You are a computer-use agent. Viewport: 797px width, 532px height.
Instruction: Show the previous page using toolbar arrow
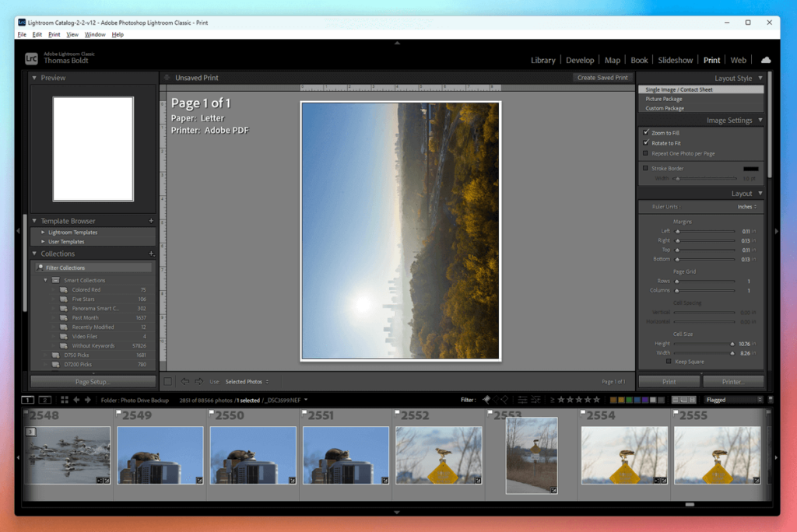click(184, 382)
